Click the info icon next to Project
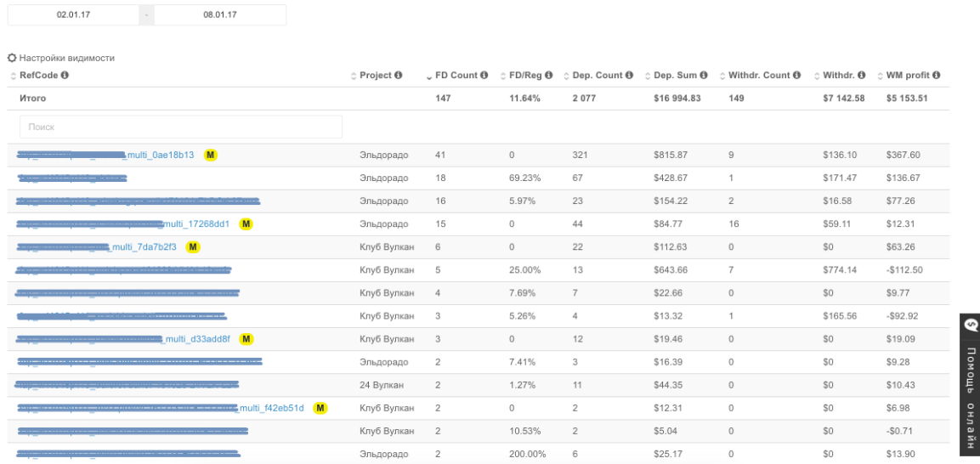The height and width of the screenshot is (464, 980). coord(399,76)
